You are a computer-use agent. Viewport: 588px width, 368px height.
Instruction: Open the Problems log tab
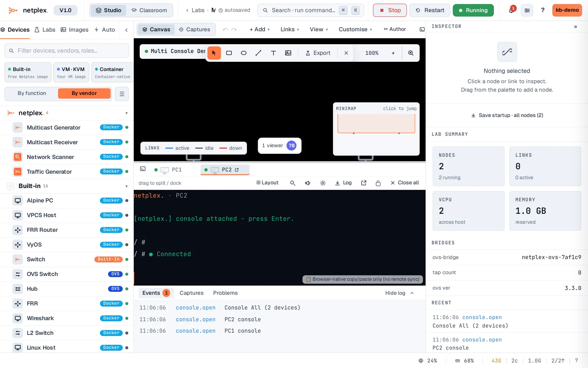click(225, 293)
